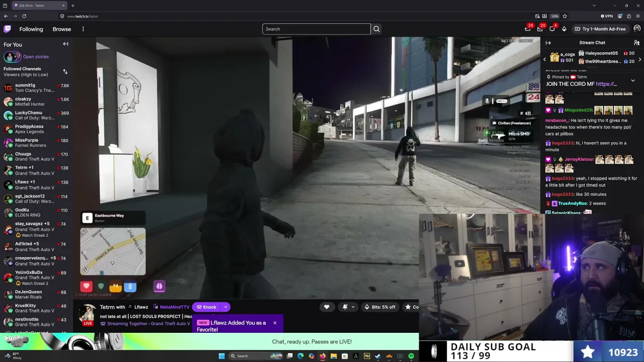Open the Twitch more options menu

(x=83, y=29)
